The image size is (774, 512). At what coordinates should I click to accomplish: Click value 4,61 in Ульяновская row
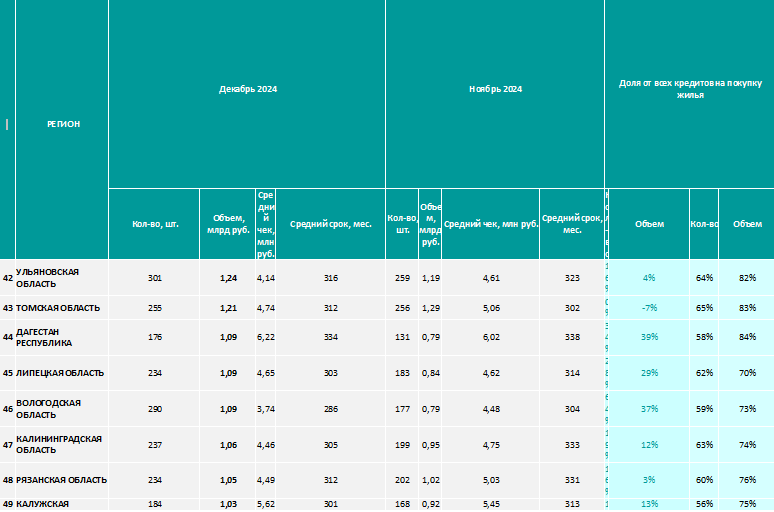[491, 278]
